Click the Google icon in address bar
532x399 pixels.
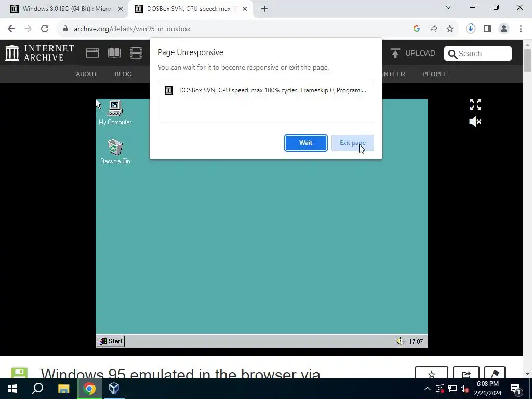click(x=417, y=29)
